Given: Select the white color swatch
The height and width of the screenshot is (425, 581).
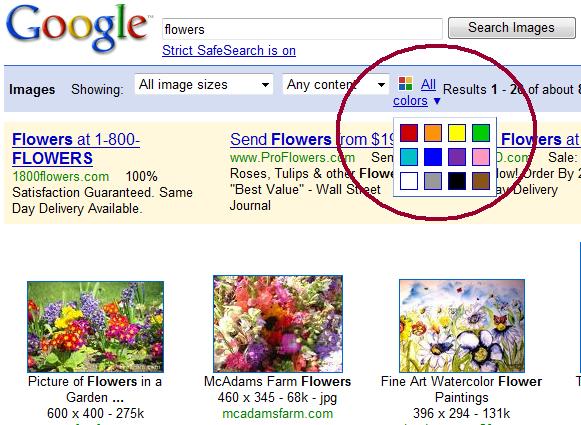Looking at the screenshot, I should coord(409,181).
